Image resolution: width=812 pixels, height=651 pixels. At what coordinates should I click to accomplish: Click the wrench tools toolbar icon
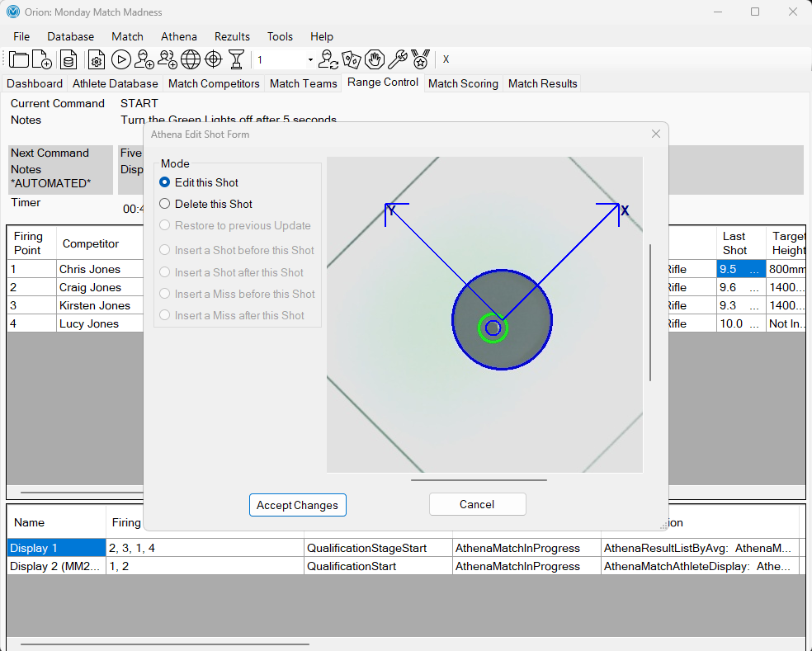(397, 59)
